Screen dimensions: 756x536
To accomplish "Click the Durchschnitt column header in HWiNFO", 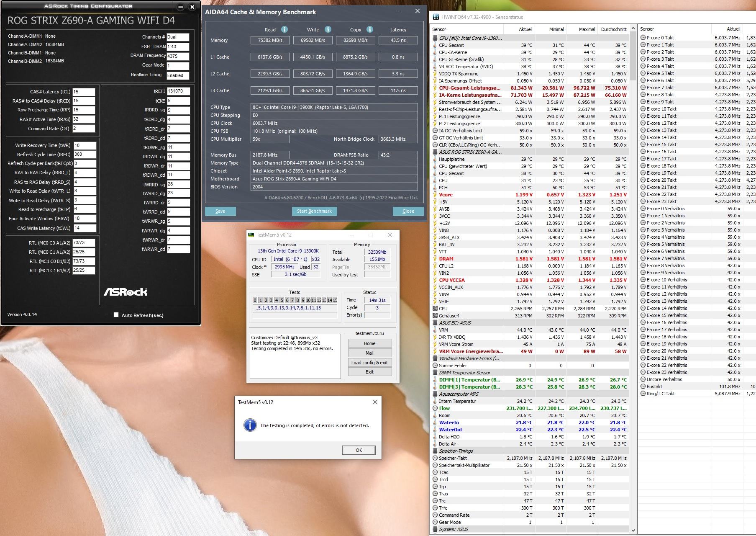I will point(613,29).
